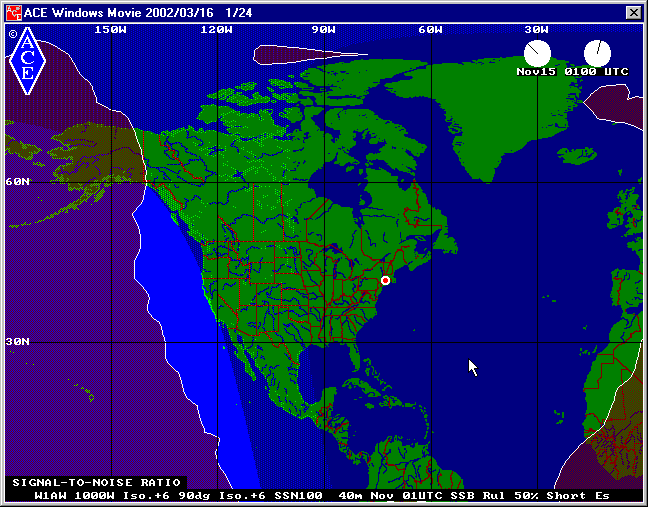Click the Nov15 date label
This screenshot has height=507, width=648.
pos(536,71)
